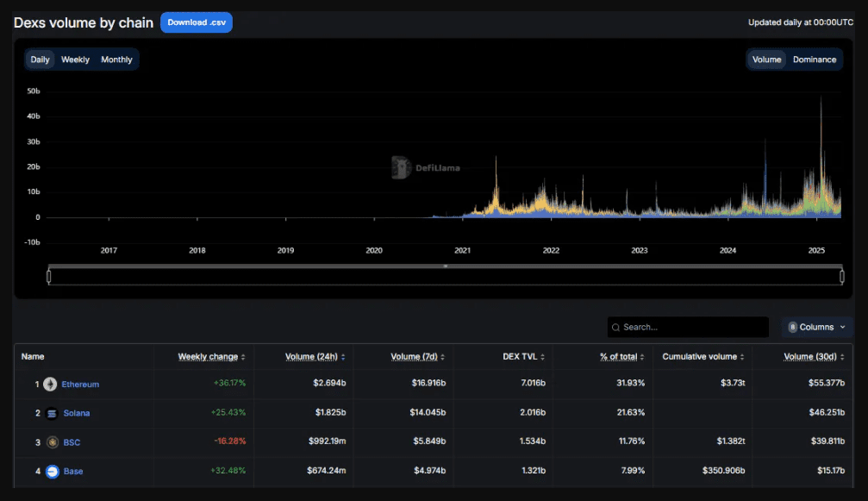Click Ethereum DEX TVL 7.016b
Screen dimensions: 868x501
tap(533, 383)
